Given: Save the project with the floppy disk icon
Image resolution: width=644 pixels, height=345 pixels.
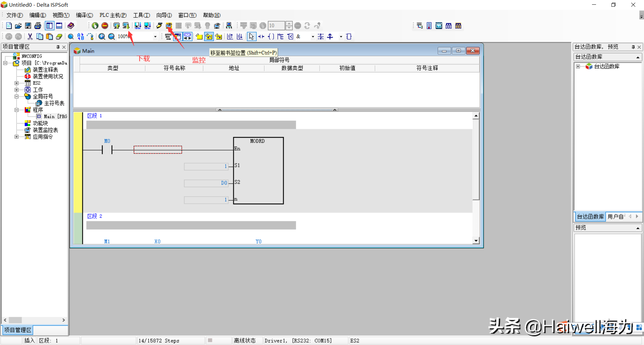Looking at the screenshot, I should click(28, 26).
